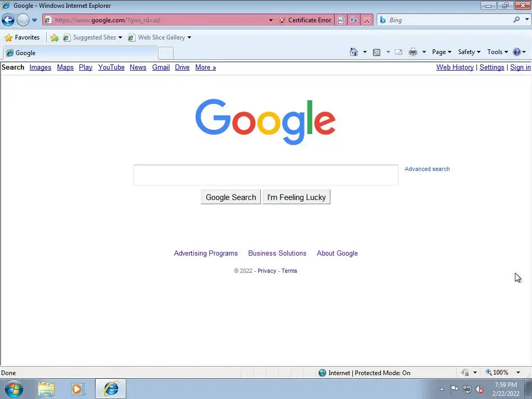Toggle Compatibility View icon in address bar
The image size is (532, 399).
(341, 20)
